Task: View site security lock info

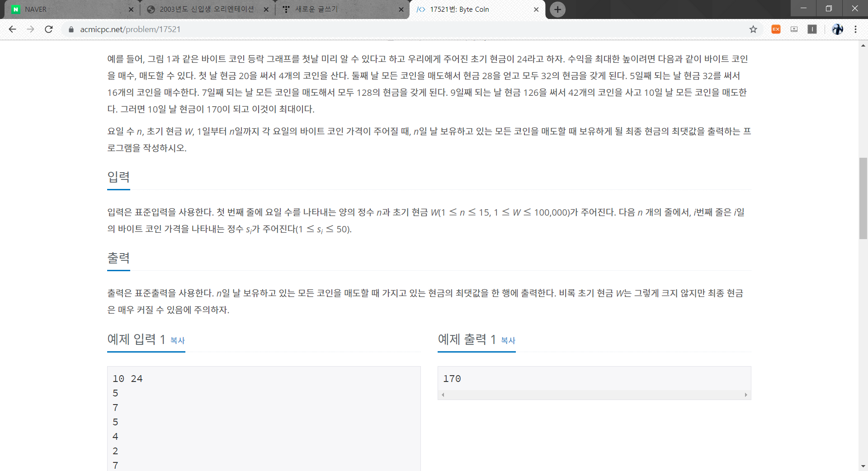Action: [x=71, y=29]
